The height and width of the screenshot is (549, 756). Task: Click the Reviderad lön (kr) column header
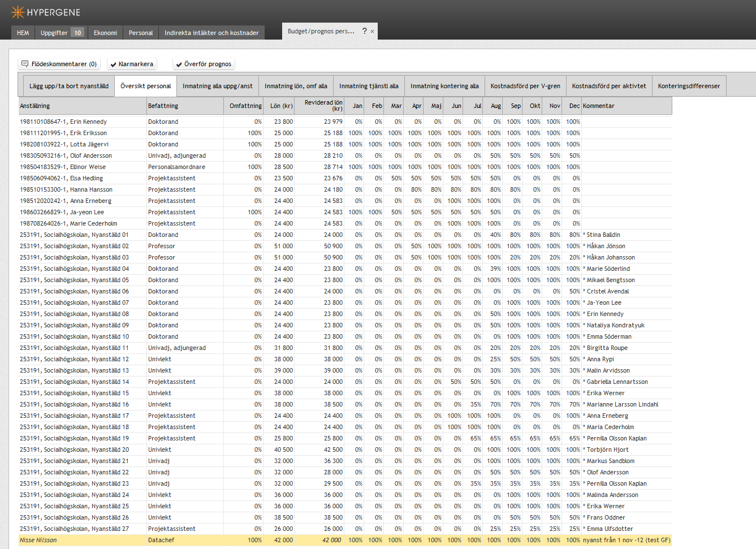[x=319, y=106]
